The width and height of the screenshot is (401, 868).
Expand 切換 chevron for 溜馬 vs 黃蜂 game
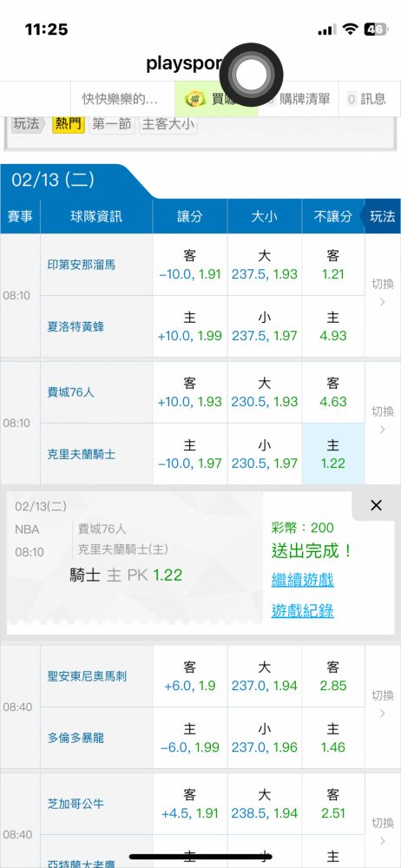(x=382, y=293)
